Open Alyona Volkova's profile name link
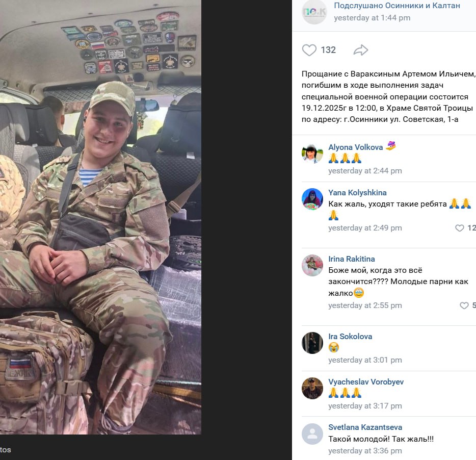Screen dimensions: 476x460 coord(356,147)
